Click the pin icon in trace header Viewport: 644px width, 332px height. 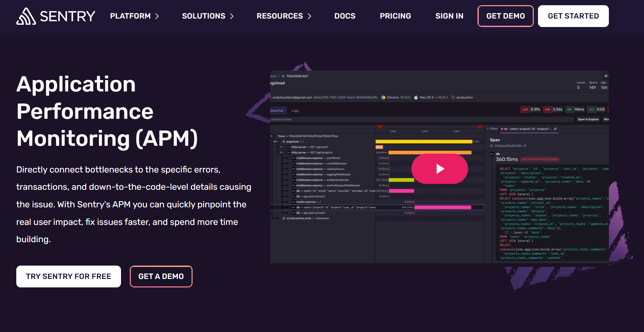point(606,76)
